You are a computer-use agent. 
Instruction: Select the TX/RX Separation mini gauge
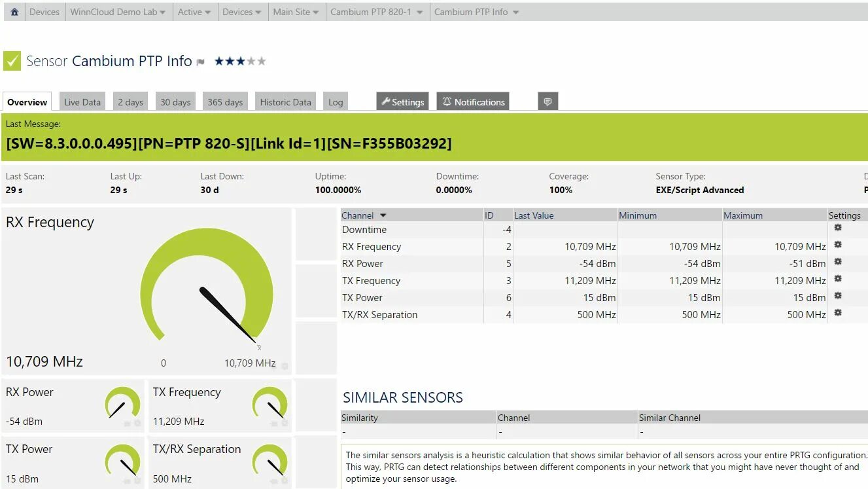point(270,460)
